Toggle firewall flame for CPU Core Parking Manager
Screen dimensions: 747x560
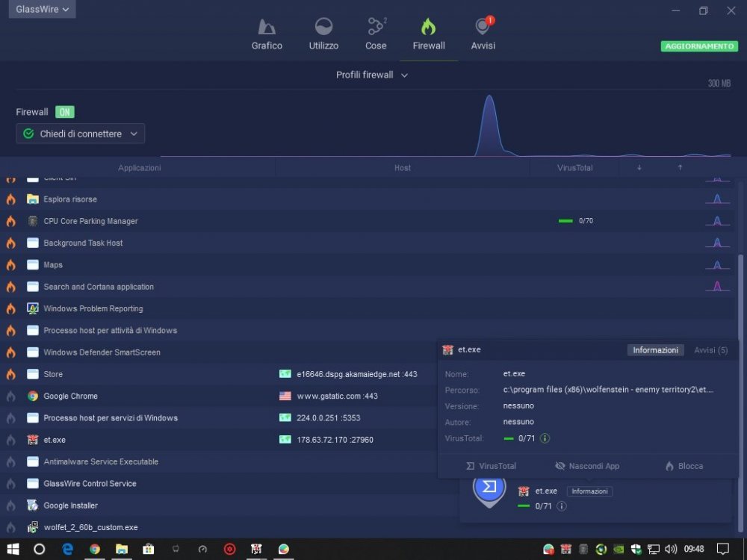[11, 221]
